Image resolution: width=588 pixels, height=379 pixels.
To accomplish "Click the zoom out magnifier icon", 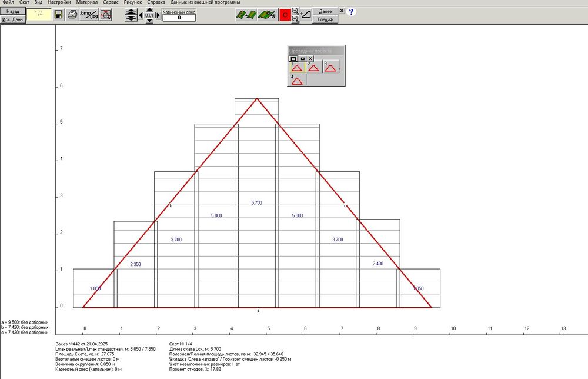I will click(x=296, y=19).
